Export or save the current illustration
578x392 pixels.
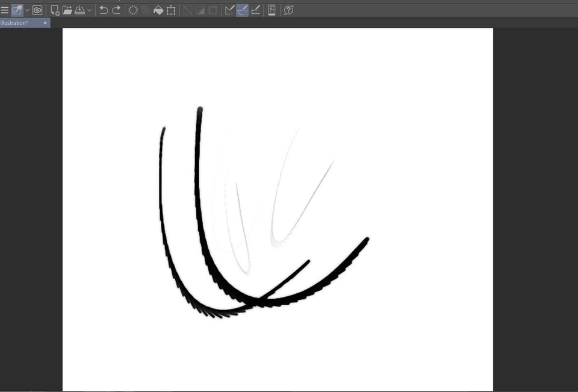(81, 10)
